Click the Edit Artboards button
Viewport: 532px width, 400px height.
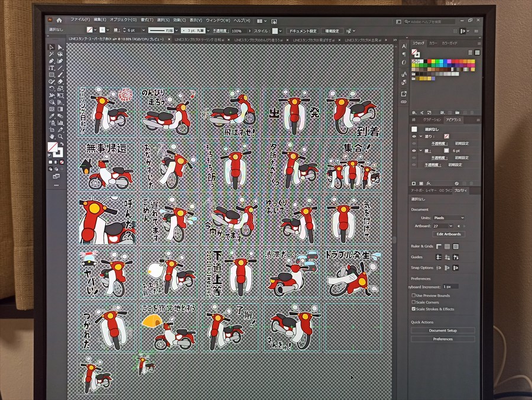coord(448,234)
